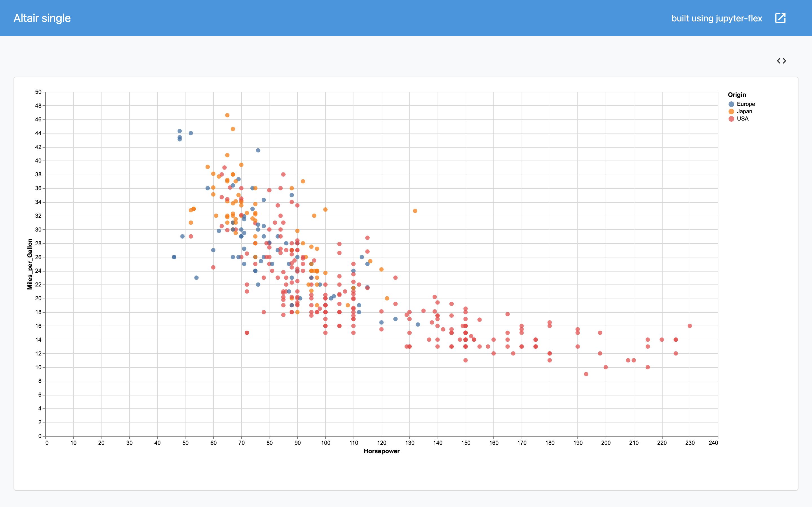
Task: Select the 'USA' legend label text
Action: pos(743,119)
